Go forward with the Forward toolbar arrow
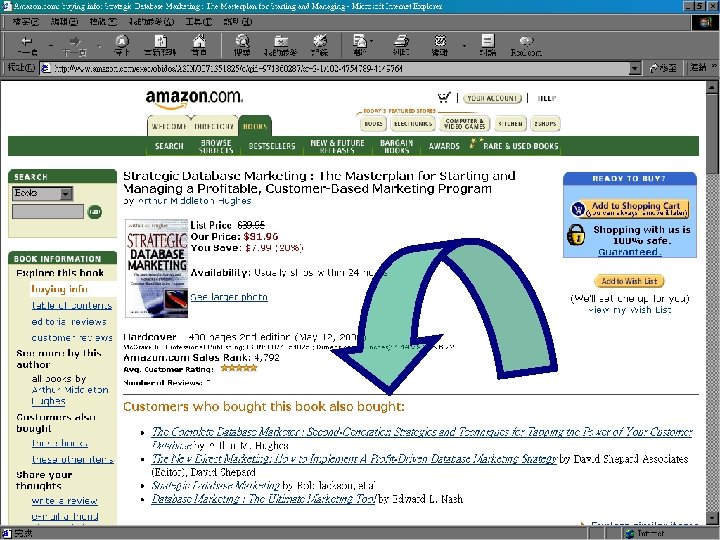Viewport: 720px width, 540px height. 74,45
